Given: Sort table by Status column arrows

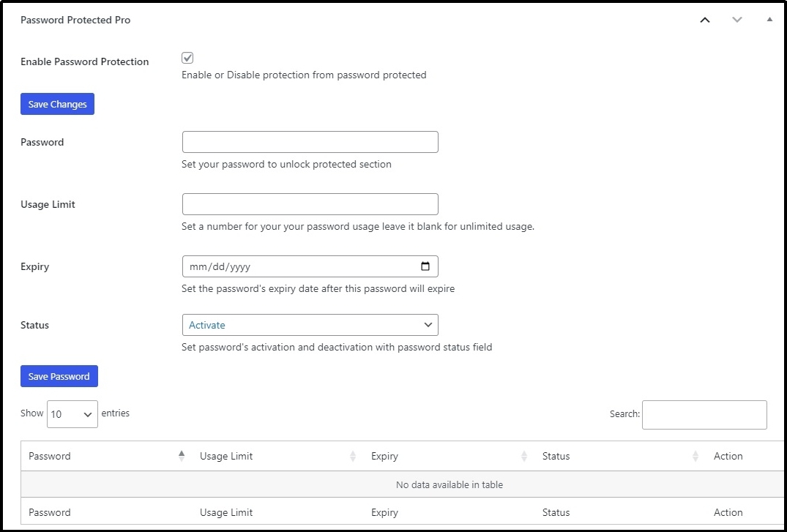Looking at the screenshot, I should [695, 455].
